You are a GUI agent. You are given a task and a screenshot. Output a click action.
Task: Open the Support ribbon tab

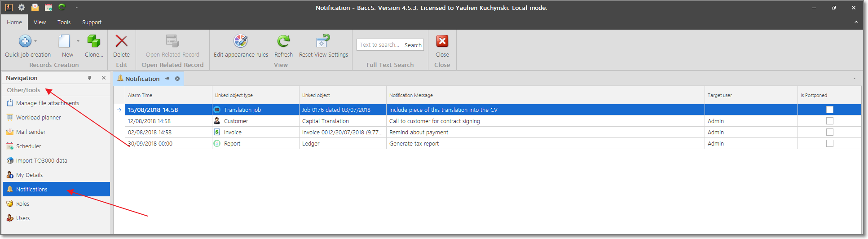tap(92, 22)
